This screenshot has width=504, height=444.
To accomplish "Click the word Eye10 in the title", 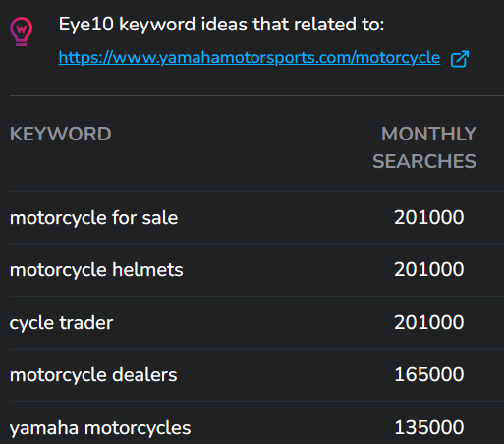I will coord(86,25).
